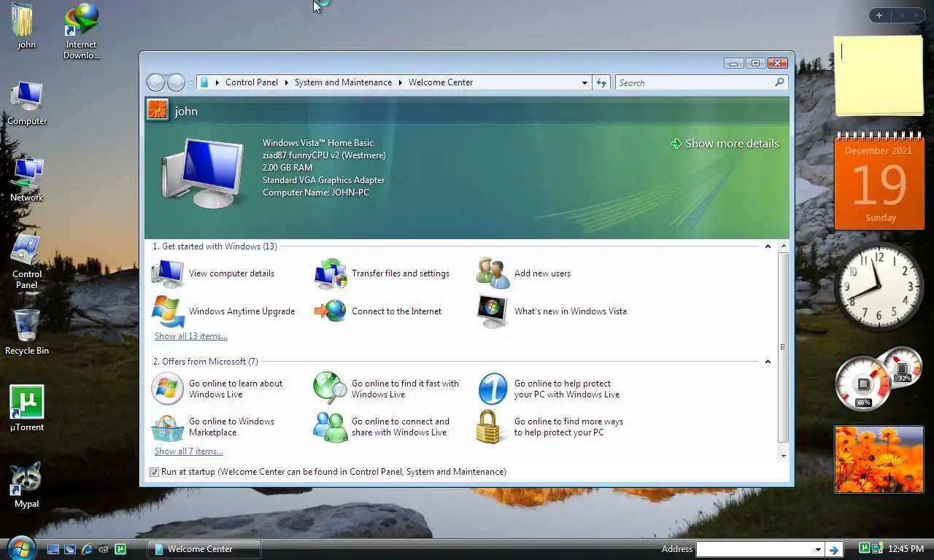Open Transfer files and settings

click(382, 273)
